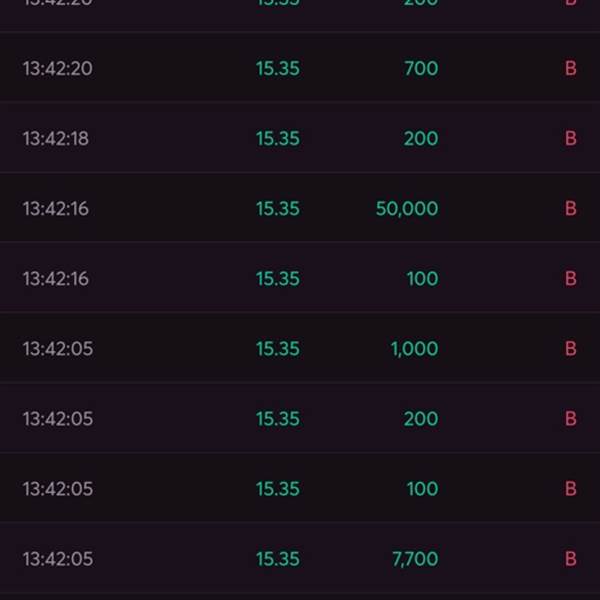
Task: Click the B marker on the 700 volume row
Action: click(571, 68)
